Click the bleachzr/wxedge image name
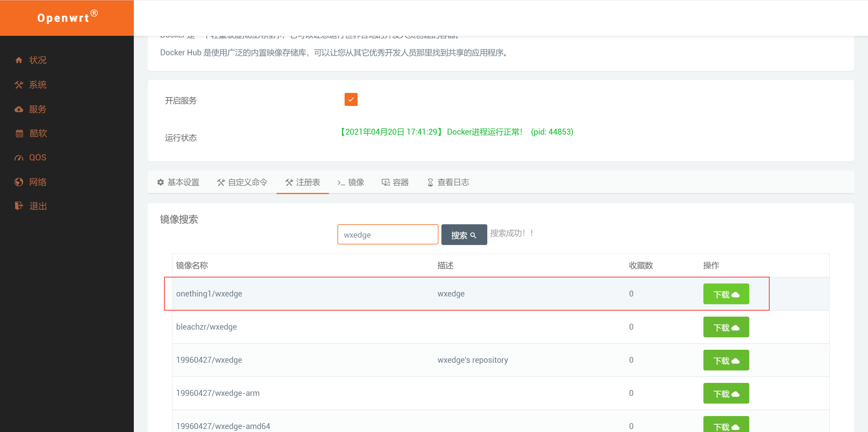The height and width of the screenshot is (432, 868). [206, 327]
